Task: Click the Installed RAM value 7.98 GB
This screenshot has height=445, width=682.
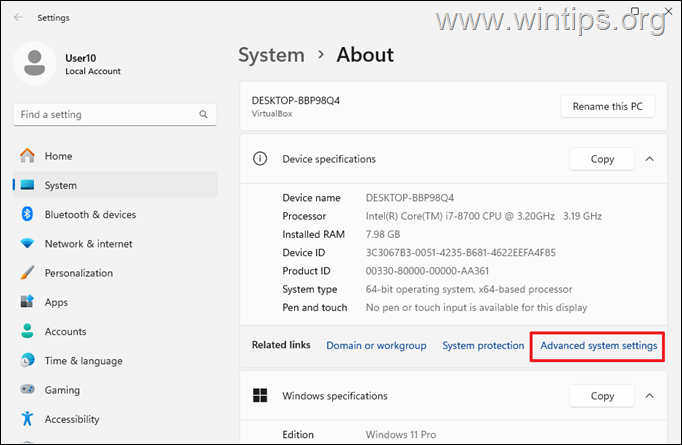Action: pos(383,234)
